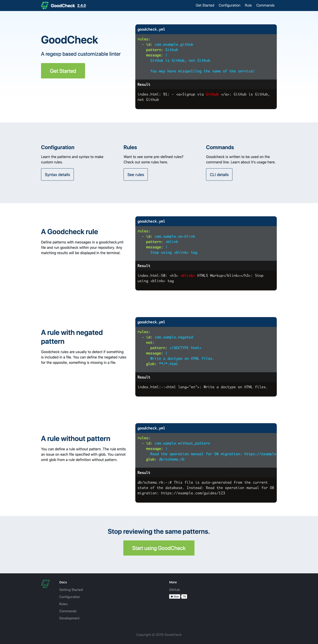Screen dimensions: 318x644
Task: Click the 'com.sample.negated' rule id text
Action: [x=174, y=337]
